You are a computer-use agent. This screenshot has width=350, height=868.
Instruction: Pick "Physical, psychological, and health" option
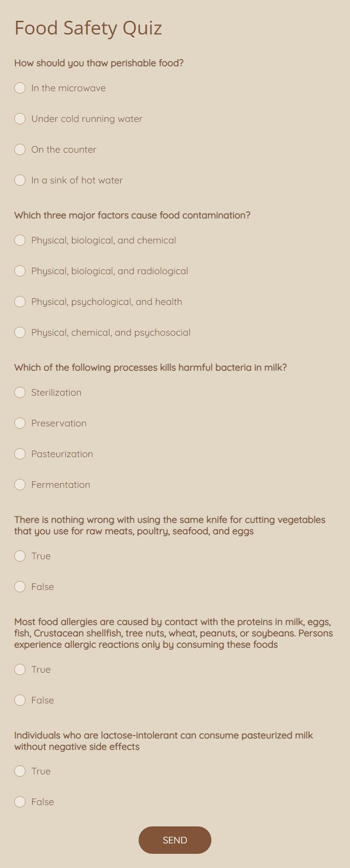point(20,302)
